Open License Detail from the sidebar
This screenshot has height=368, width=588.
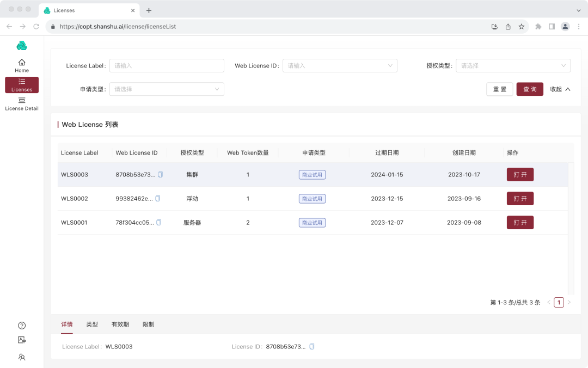point(21,104)
